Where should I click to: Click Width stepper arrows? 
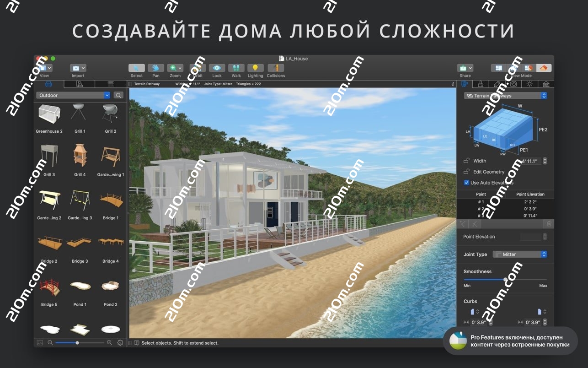coord(545,161)
